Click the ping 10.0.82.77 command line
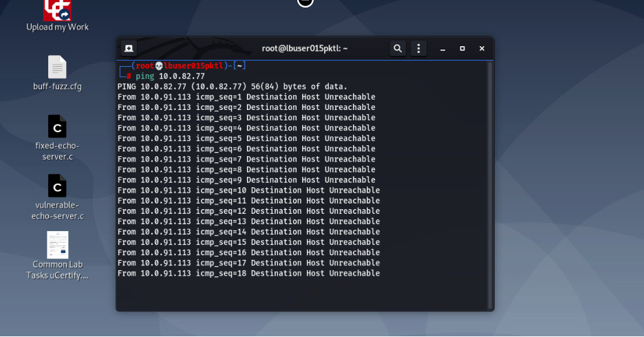This screenshot has height=337, width=644. [170, 76]
